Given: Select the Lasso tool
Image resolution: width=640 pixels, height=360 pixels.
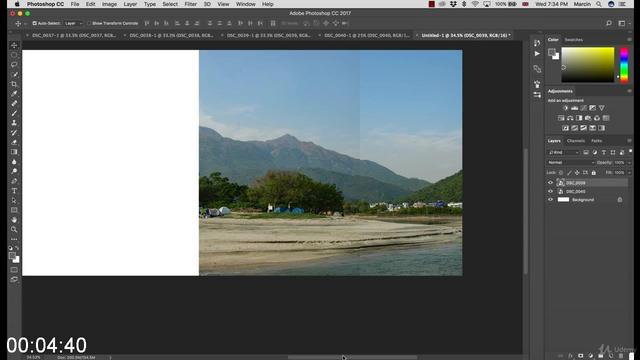Looking at the screenshot, I should pyautogui.click(x=14, y=65).
